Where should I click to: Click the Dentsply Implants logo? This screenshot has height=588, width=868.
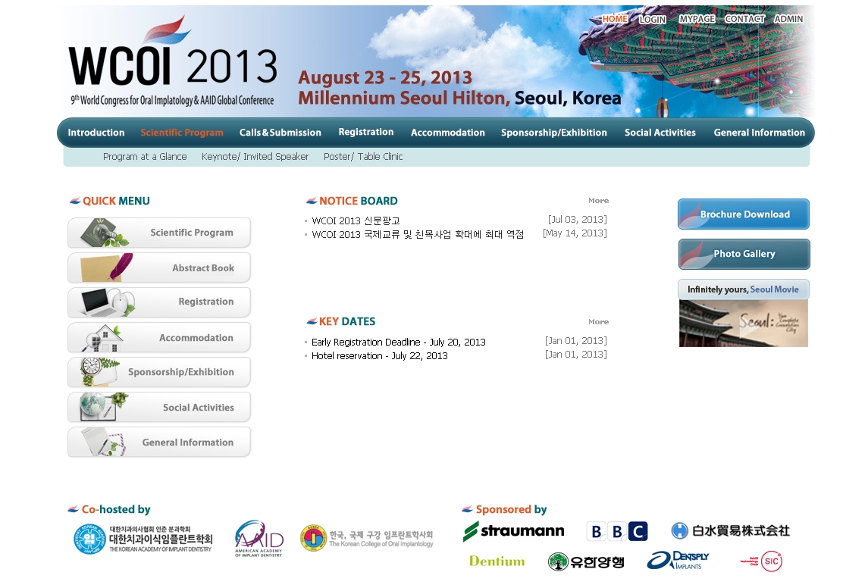[x=678, y=560]
